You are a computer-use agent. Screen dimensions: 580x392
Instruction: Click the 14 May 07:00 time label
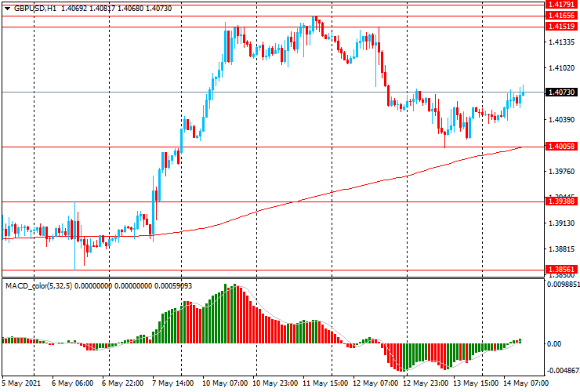tap(526, 383)
